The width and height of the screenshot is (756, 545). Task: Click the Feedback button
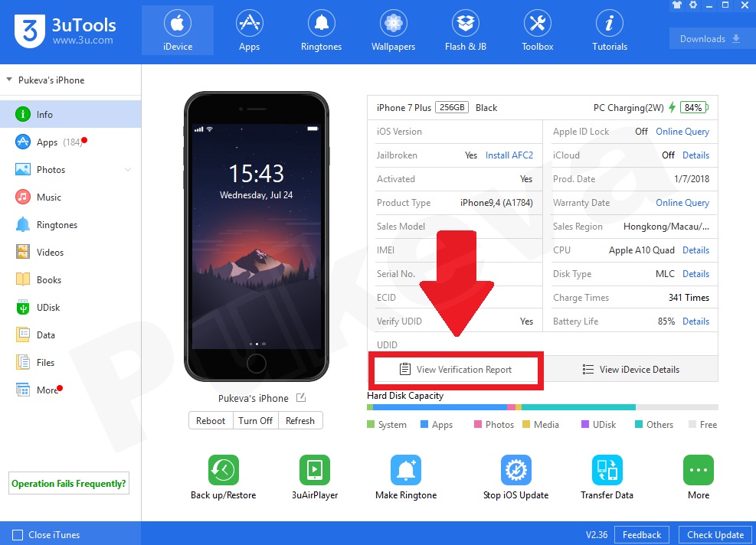[x=642, y=535]
